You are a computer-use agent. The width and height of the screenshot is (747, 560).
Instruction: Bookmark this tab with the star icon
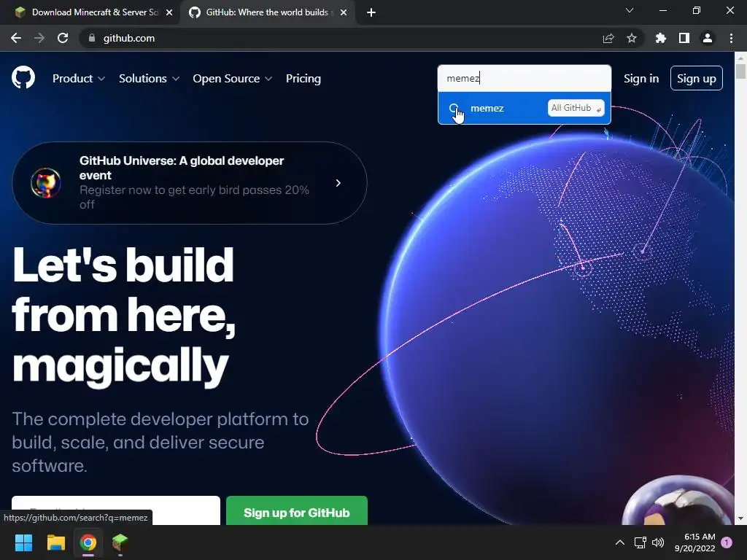632,38
